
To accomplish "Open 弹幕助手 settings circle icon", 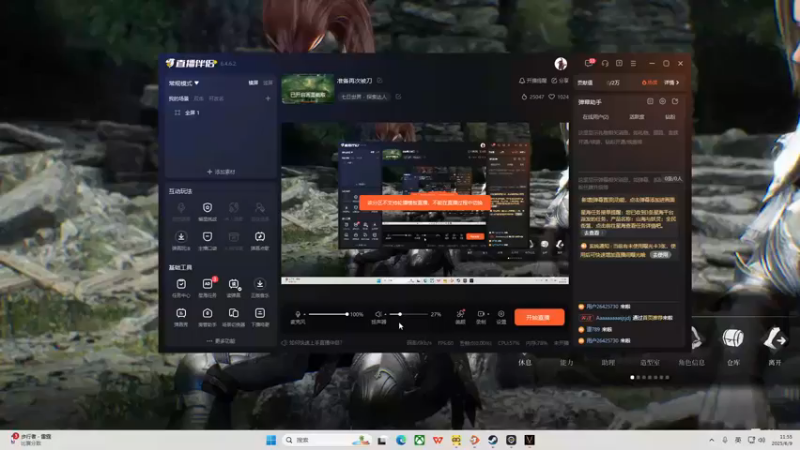I will tap(662, 102).
